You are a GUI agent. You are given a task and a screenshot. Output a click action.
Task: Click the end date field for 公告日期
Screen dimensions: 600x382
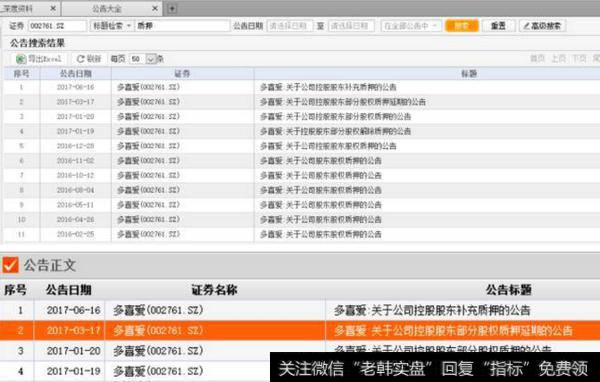click(x=351, y=26)
